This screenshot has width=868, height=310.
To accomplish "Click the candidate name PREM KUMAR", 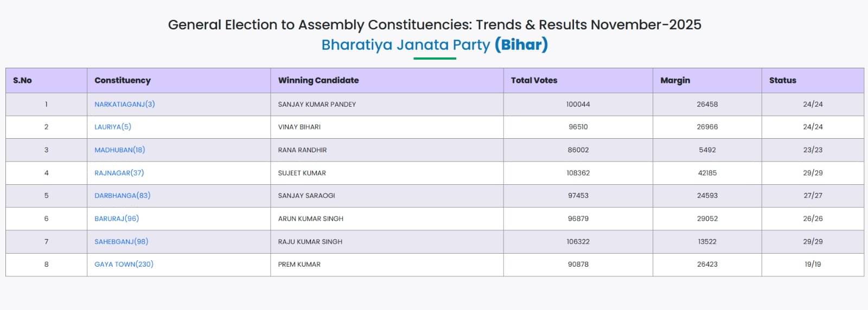I will tap(299, 264).
